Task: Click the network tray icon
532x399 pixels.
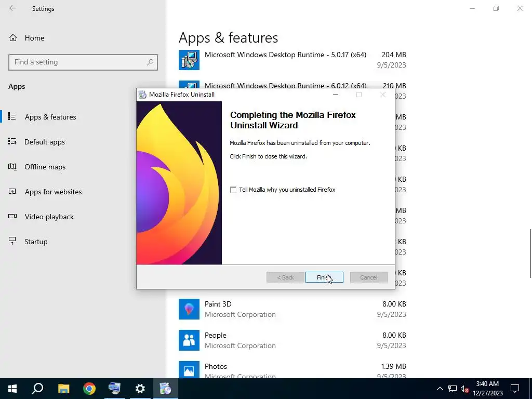Action: coord(453,389)
